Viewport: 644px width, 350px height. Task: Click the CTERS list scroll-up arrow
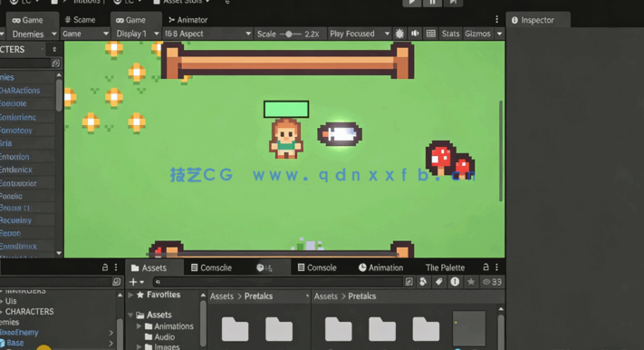59,75
